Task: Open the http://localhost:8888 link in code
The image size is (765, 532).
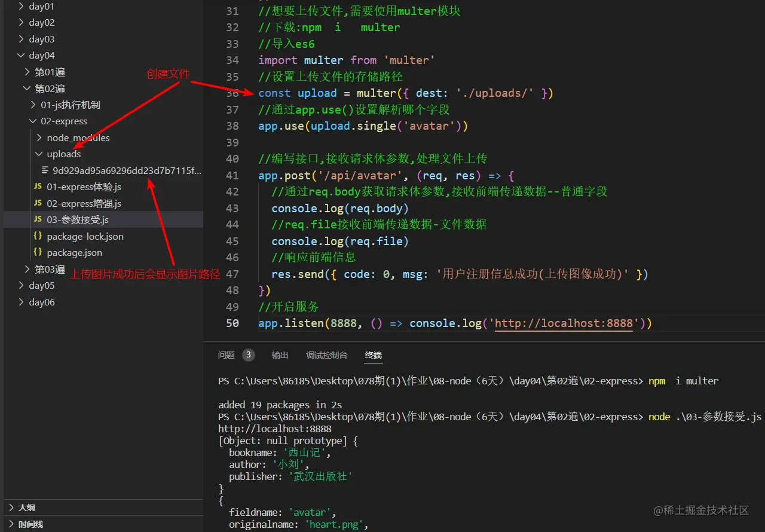Action: click(564, 323)
